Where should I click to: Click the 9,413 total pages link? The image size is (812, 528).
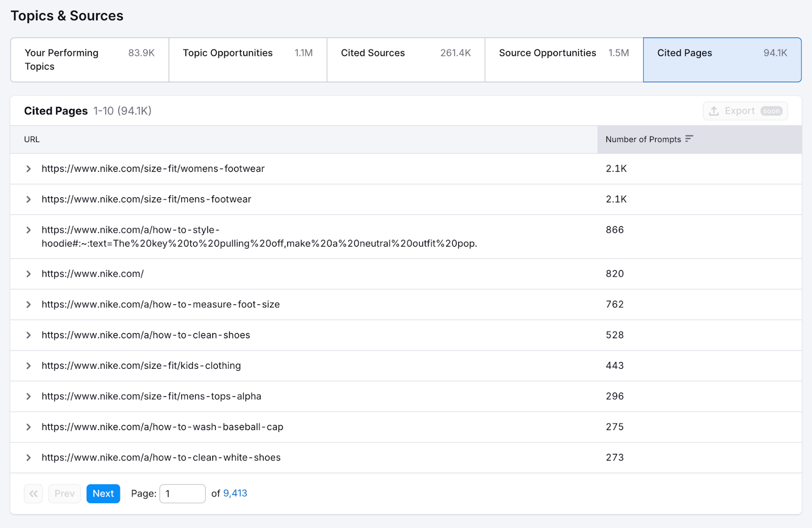pyautogui.click(x=235, y=494)
